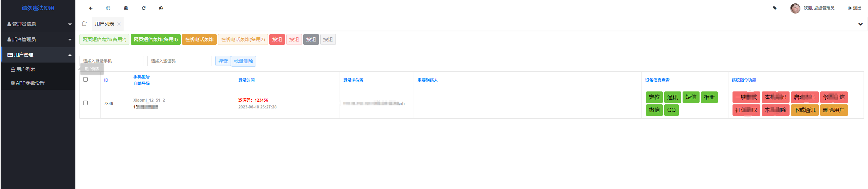Collapse the 用户管理 sidebar section
The width and height of the screenshot is (868, 189).
tap(38, 55)
